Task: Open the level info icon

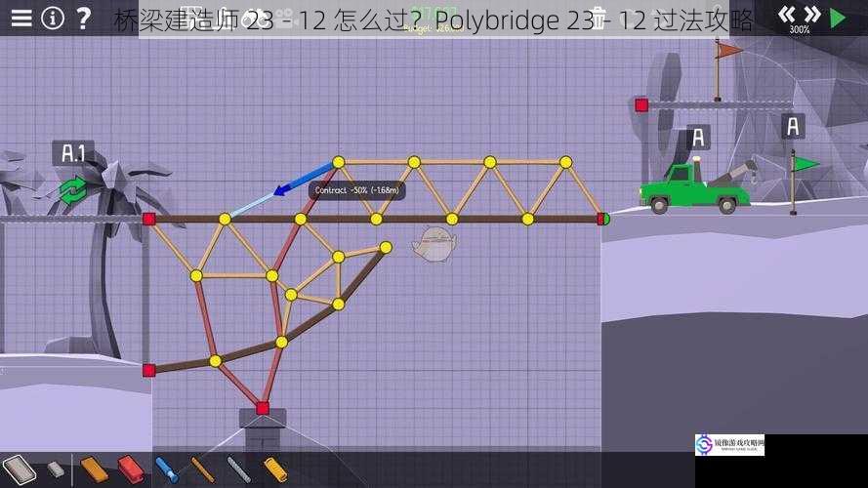Action: coord(53,19)
